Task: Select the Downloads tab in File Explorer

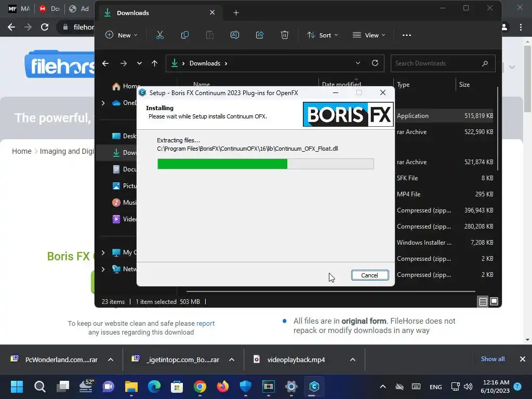Action: click(x=159, y=13)
